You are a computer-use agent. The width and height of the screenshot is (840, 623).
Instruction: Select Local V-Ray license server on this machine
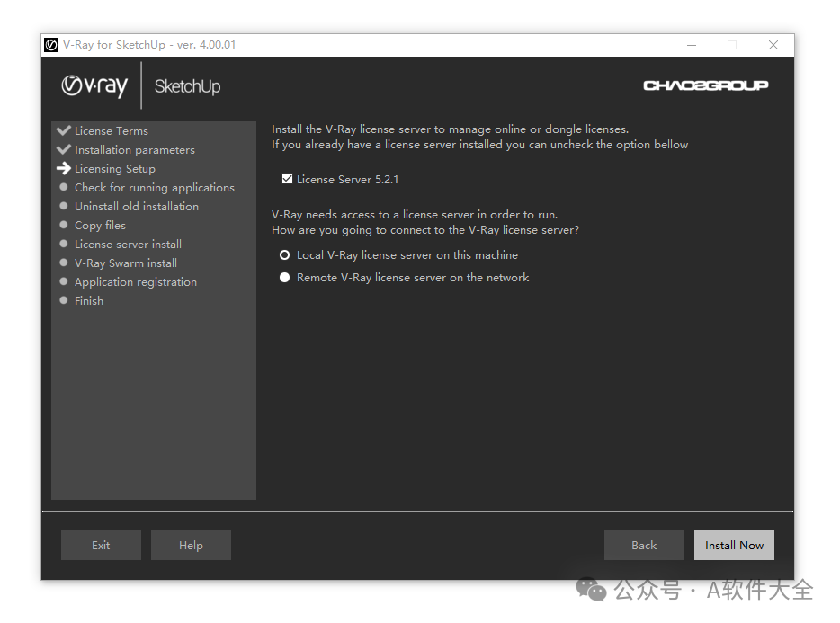pyautogui.click(x=284, y=255)
